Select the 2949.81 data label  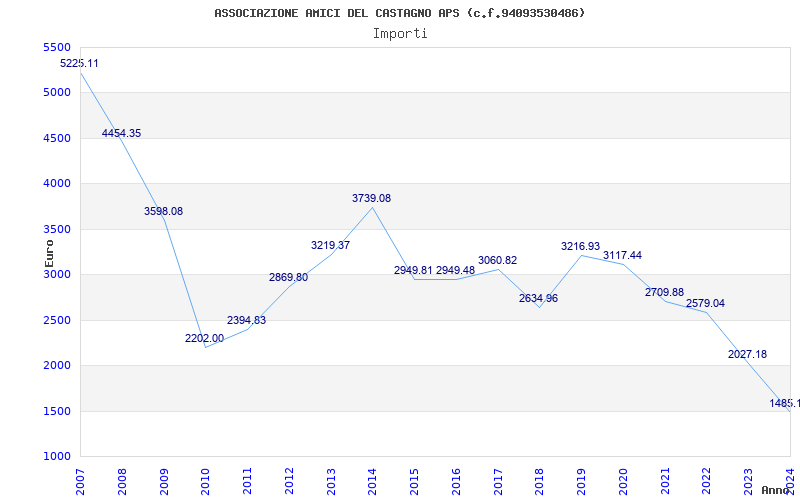[413, 270]
